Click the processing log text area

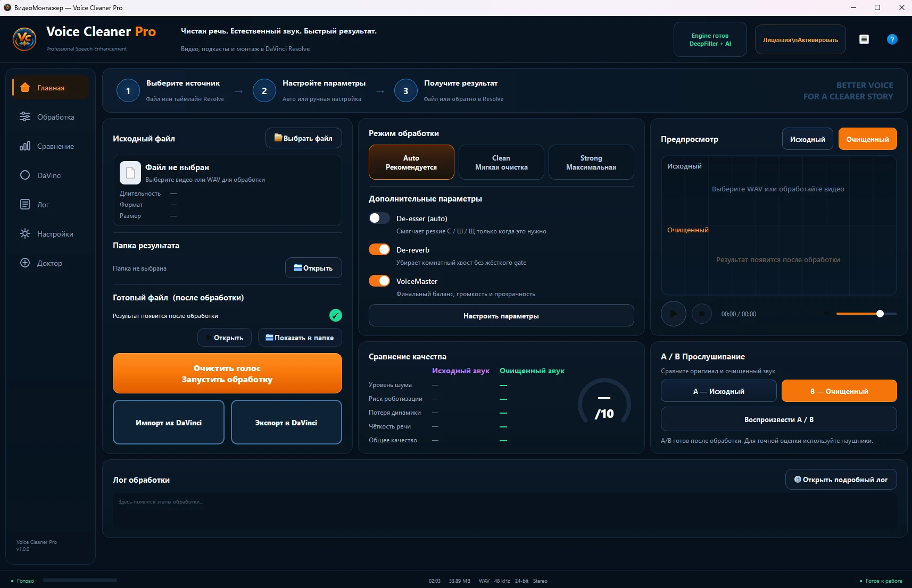[x=505, y=510]
